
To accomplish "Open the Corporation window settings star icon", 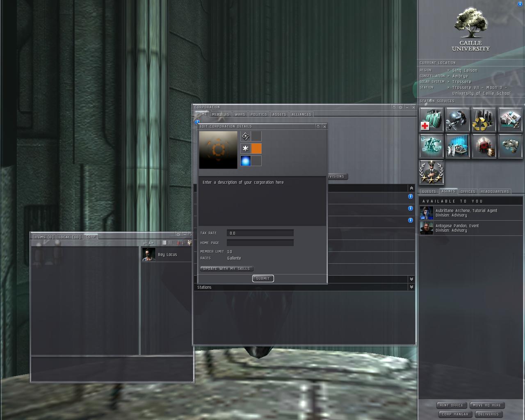I will pyautogui.click(x=394, y=107).
